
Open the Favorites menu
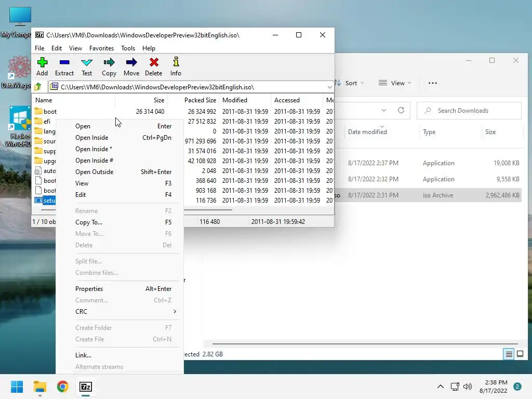[x=101, y=48]
